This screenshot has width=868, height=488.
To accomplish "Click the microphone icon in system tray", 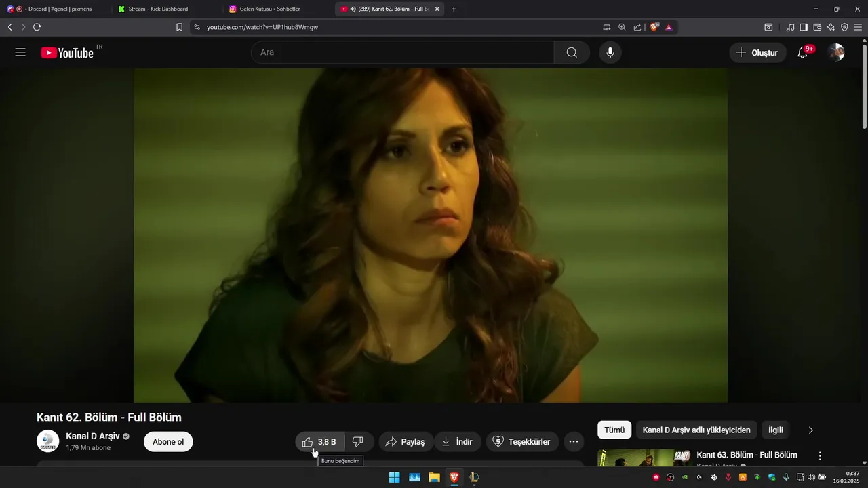I will (x=786, y=477).
